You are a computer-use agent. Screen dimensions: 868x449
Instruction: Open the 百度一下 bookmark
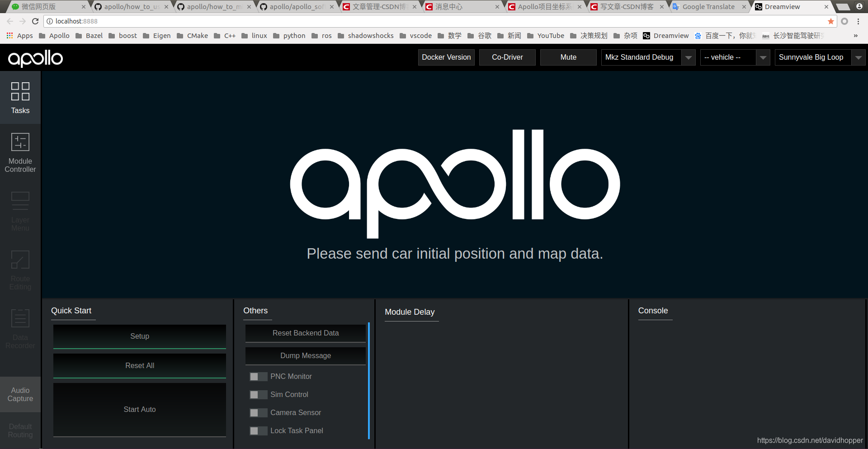tap(725, 36)
